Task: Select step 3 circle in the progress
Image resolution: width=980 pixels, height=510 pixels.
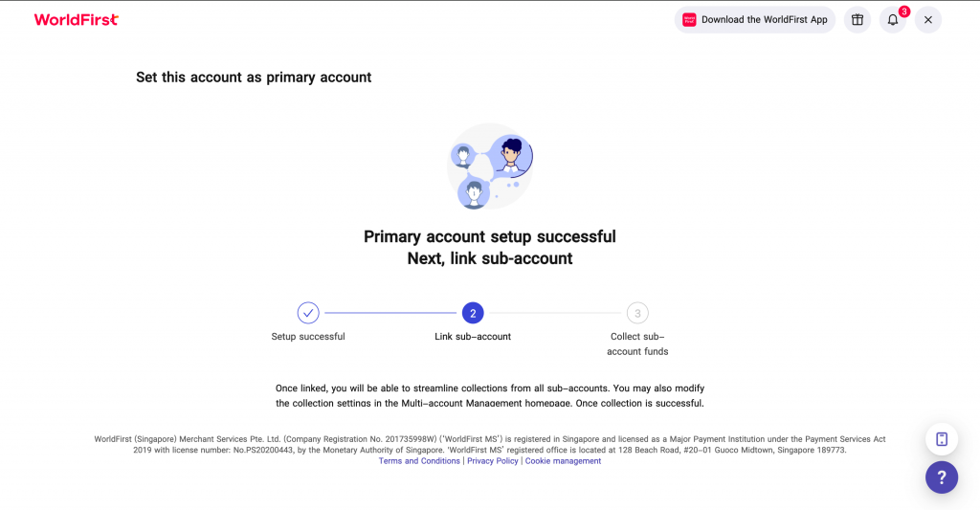Action: 637,313
